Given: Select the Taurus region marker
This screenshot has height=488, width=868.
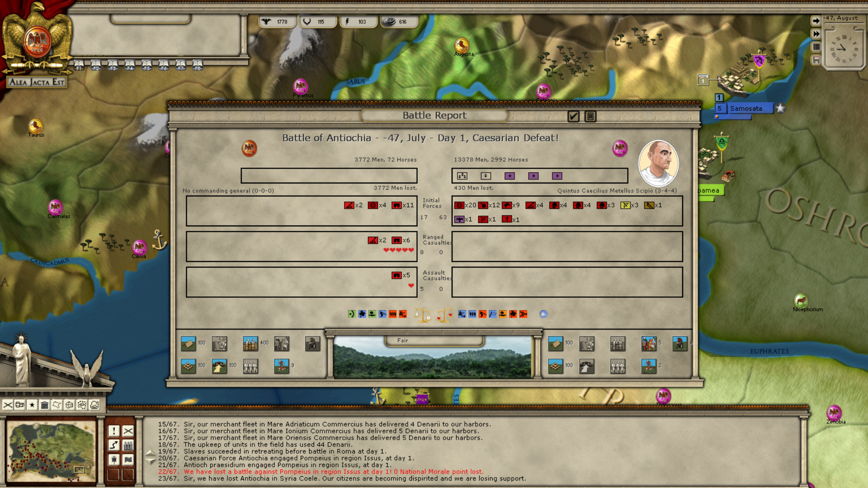Looking at the screenshot, I should [36, 126].
